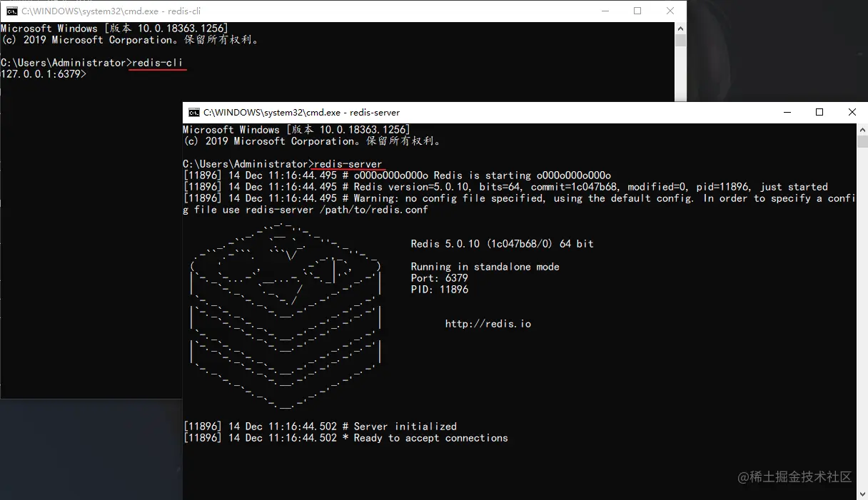
Task: Click 'g file use redis-server /path/to/redis.conf' line
Action: 306,210
